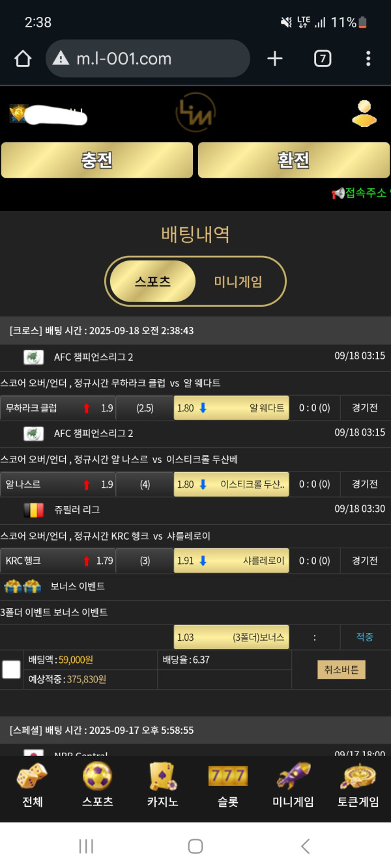Check the bet slip selection checkbox
Image resolution: width=391 pixels, height=868 pixels.
pyautogui.click(x=11, y=669)
